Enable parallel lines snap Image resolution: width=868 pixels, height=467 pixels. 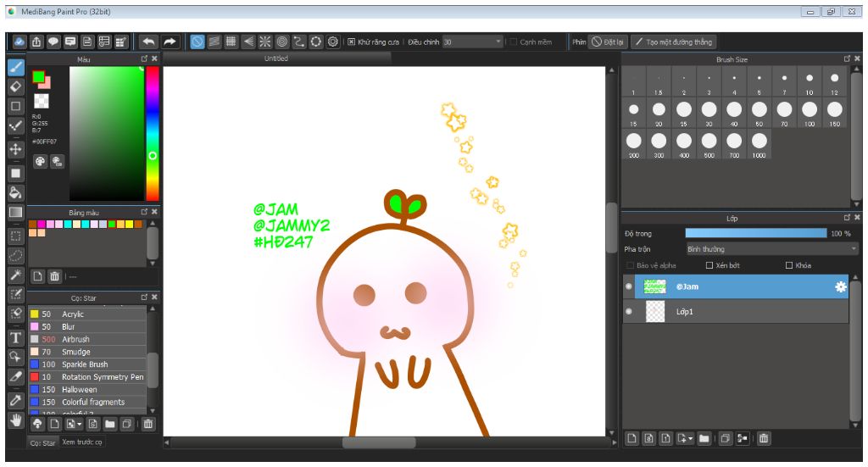(214, 42)
